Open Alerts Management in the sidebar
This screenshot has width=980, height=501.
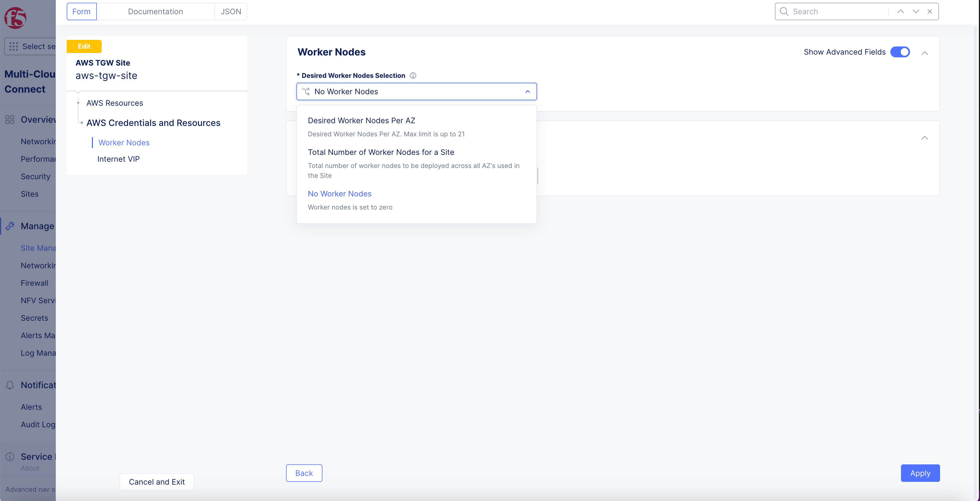click(x=38, y=335)
